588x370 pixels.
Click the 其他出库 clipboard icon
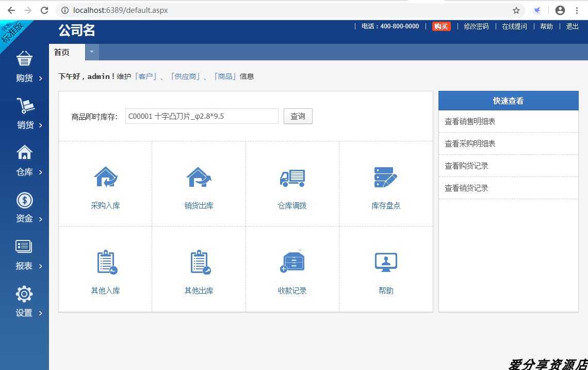tap(200, 262)
